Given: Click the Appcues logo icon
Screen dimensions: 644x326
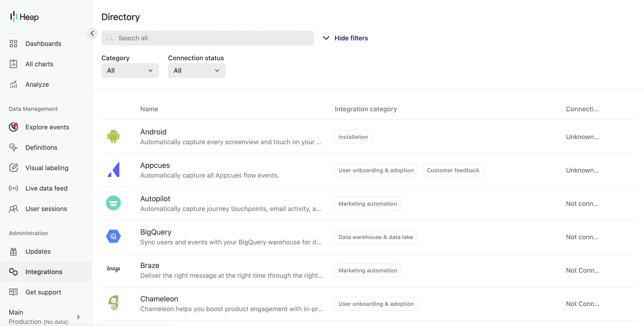Looking at the screenshot, I should pyautogui.click(x=113, y=170).
